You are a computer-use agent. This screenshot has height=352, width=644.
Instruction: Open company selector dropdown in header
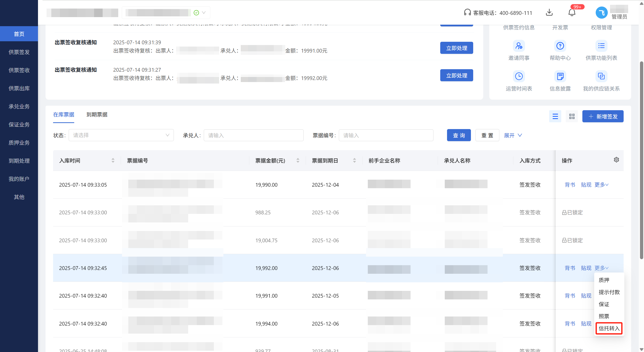(x=204, y=13)
